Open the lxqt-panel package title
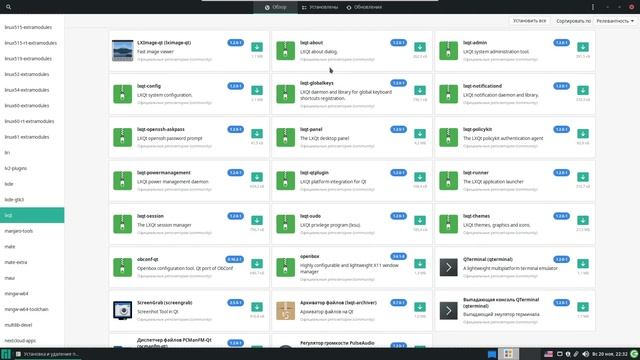Viewport: 640px width, 360px height. pos(311,129)
